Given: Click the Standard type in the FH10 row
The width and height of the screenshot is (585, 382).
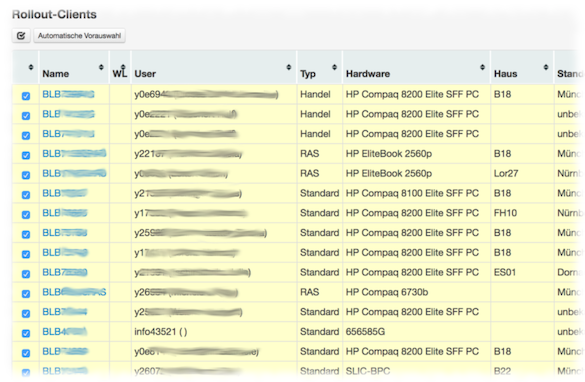Looking at the screenshot, I should [x=319, y=213].
